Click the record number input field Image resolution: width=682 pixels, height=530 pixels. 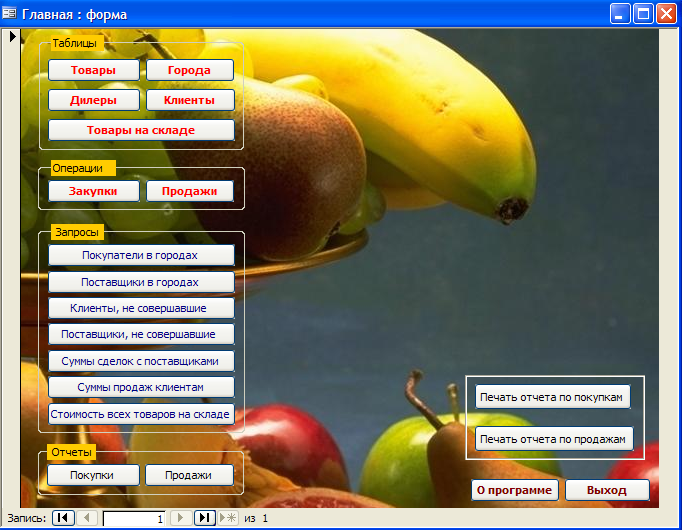[x=134, y=518]
